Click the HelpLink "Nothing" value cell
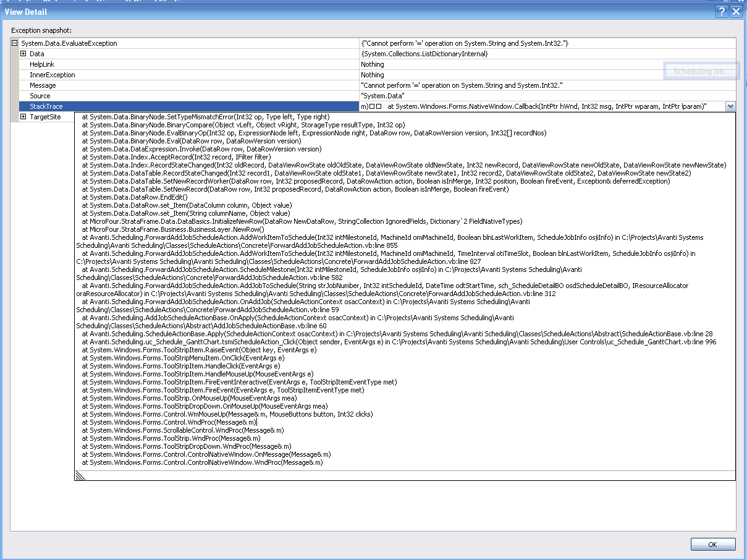This screenshot has width=747, height=560. tap(373, 64)
